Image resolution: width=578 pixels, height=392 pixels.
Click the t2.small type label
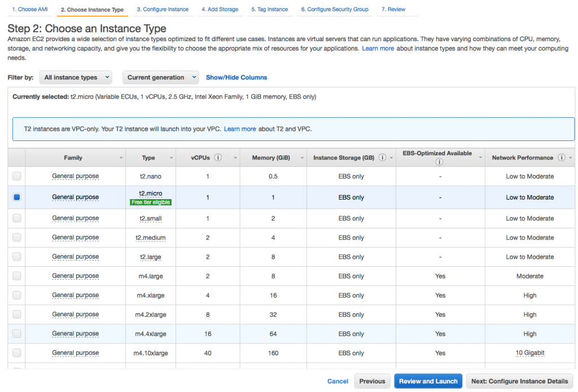pyautogui.click(x=150, y=218)
